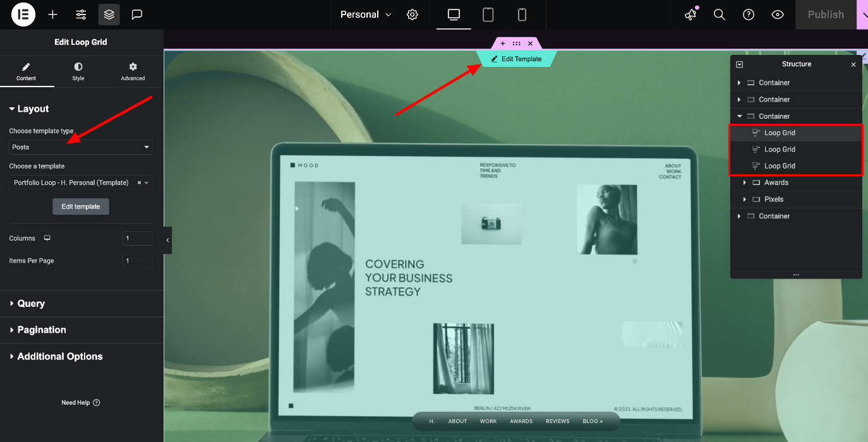The image size is (868, 442).
Task: Click the Elementor logo menu icon
Action: click(x=23, y=15)
